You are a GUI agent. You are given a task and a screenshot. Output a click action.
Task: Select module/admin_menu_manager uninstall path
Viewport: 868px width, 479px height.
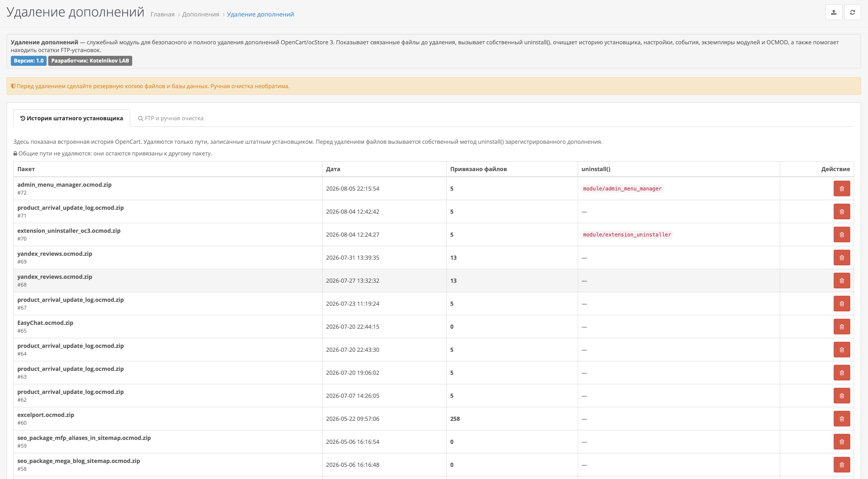point(622,188)
